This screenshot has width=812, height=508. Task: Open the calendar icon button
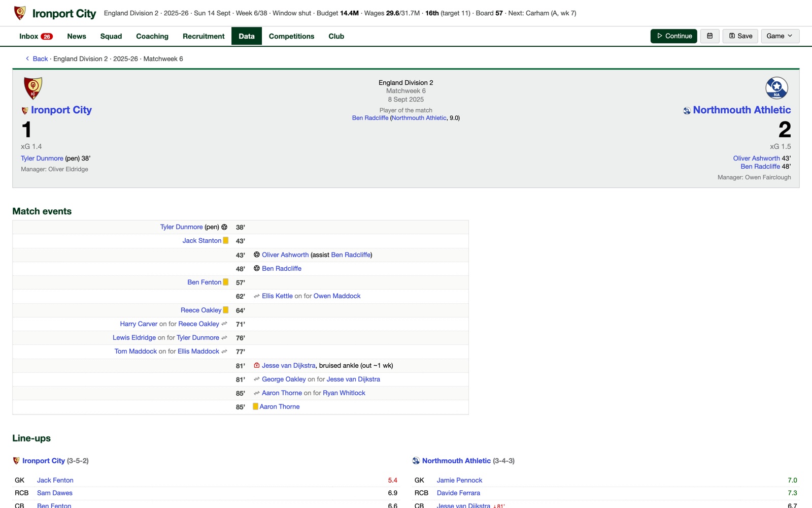(x=709, y=36)
